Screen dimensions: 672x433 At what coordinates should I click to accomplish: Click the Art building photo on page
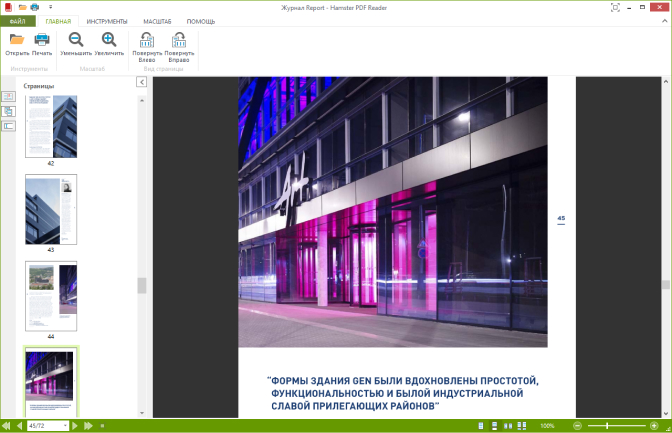pos(393,212)
